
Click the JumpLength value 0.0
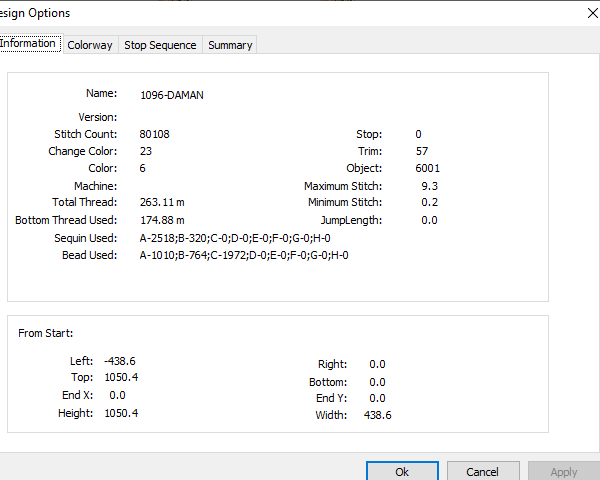pyautogui.click(x=429, y=220)
